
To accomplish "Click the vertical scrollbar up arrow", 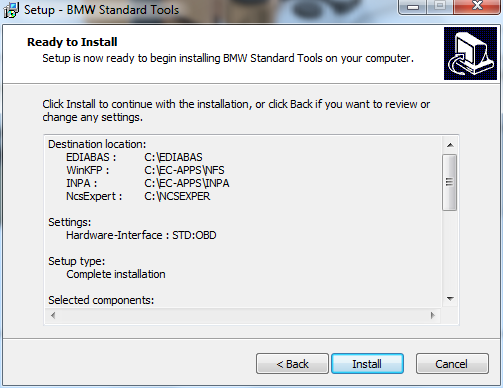I will [450, 145].
